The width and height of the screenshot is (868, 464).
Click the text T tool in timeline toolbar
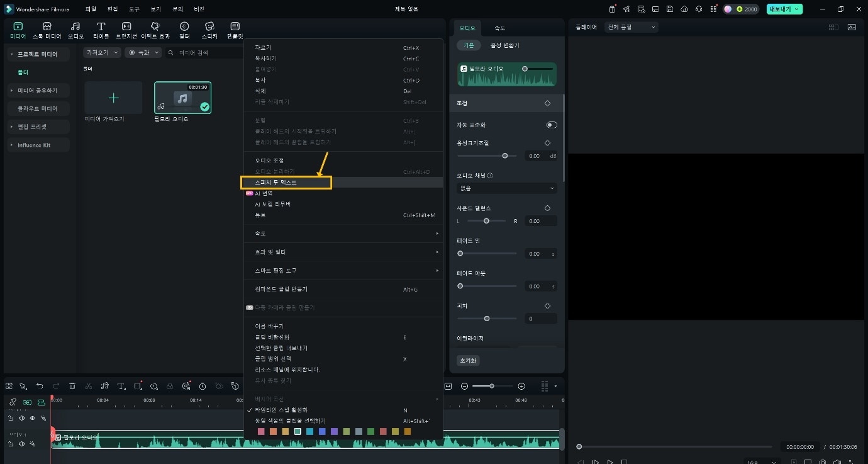(x=121, y=386)
